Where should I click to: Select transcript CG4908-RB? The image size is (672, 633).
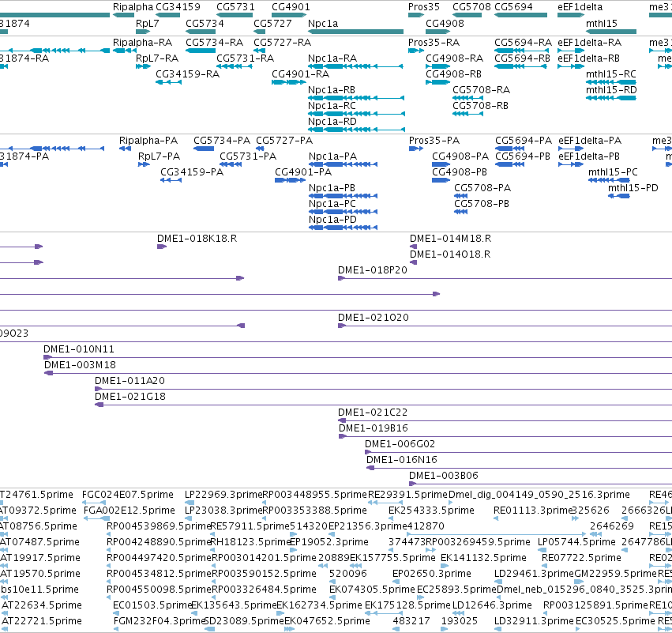pyautogui.click(x=453, y=74)
